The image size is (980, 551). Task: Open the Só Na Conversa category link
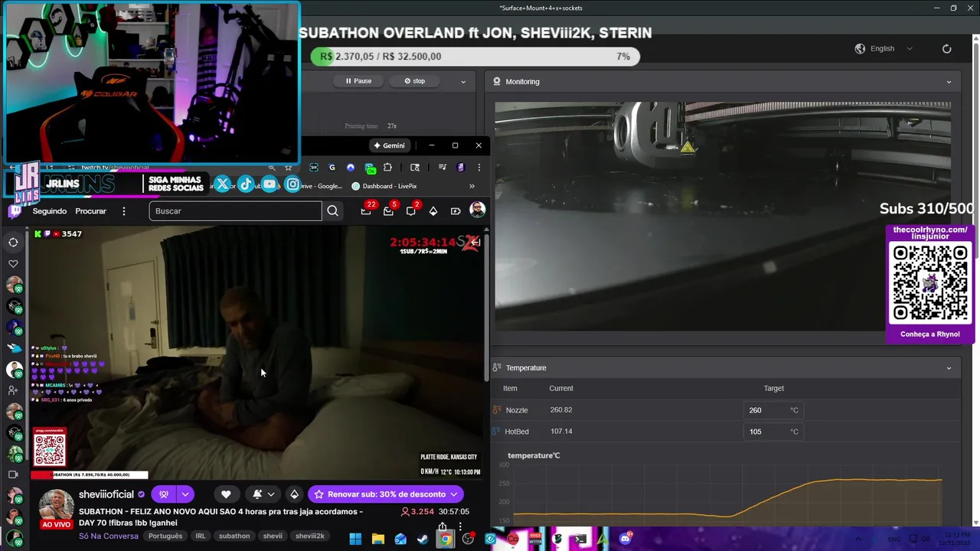[109, 536]
